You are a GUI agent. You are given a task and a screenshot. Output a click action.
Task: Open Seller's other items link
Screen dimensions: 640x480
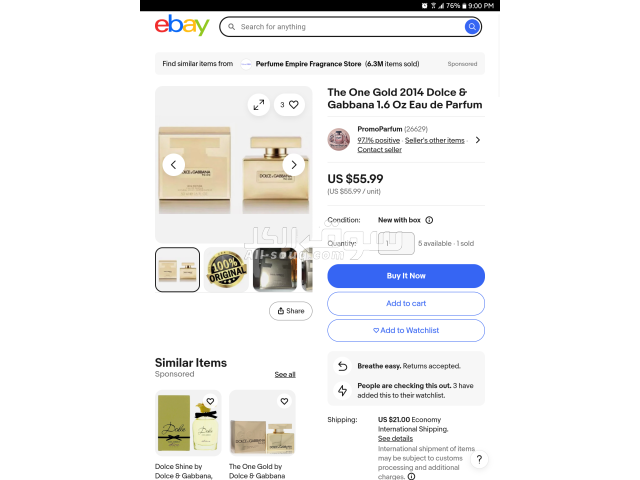click(434, 140)
